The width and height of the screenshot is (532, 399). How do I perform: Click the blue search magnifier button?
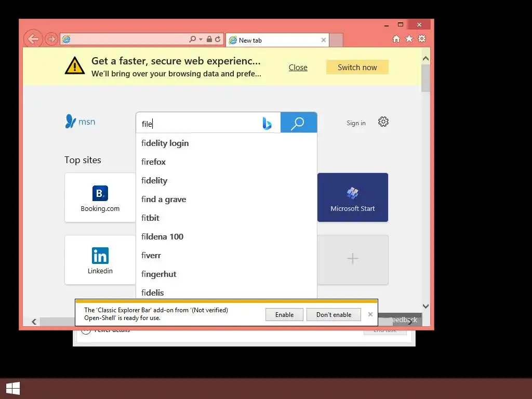click(299, 123)
